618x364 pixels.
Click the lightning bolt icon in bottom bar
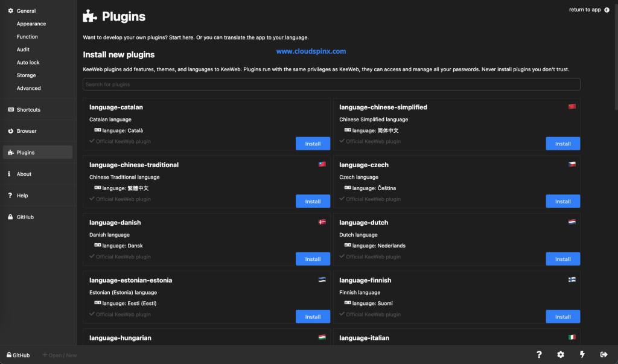pos(582,354)
